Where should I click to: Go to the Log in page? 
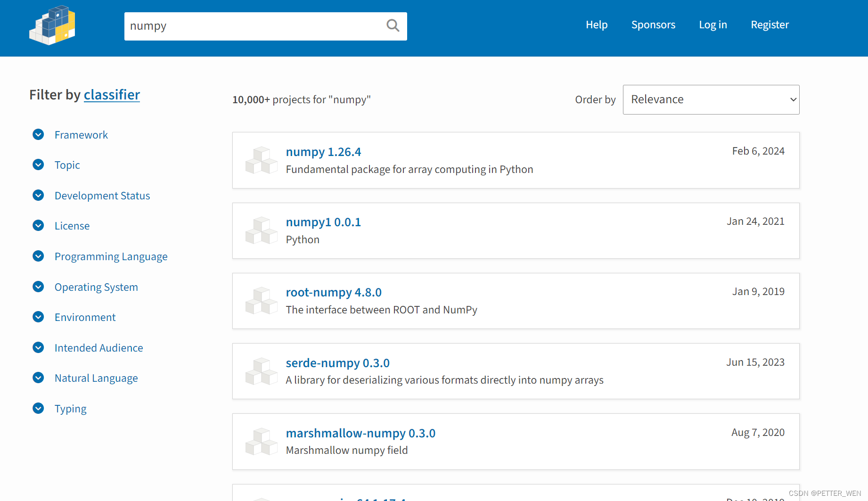point(713,25)
